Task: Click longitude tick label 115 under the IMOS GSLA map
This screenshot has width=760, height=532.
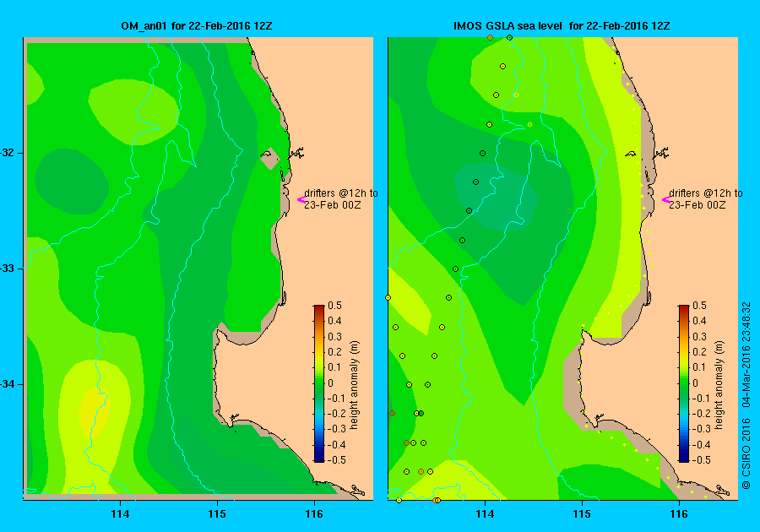Action: pos(582,514)
